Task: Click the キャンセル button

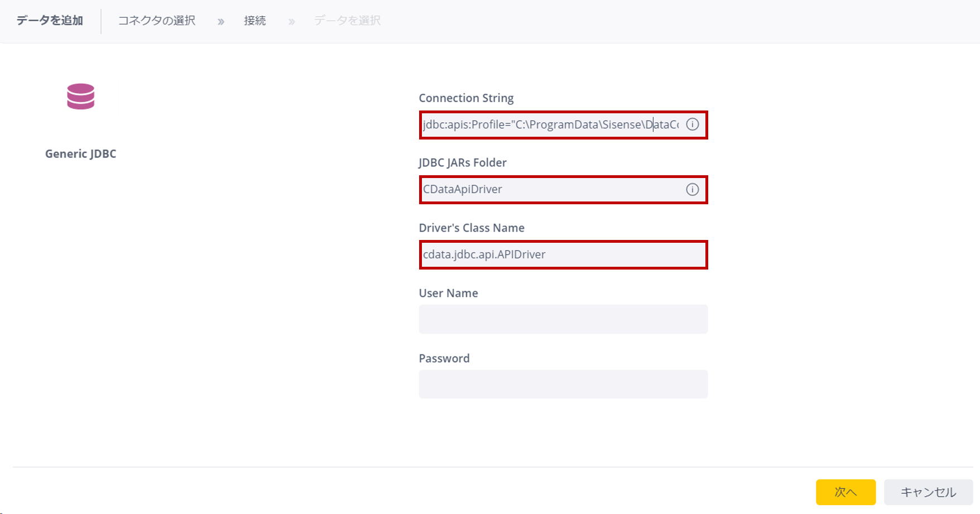Action: coord(928,492)
